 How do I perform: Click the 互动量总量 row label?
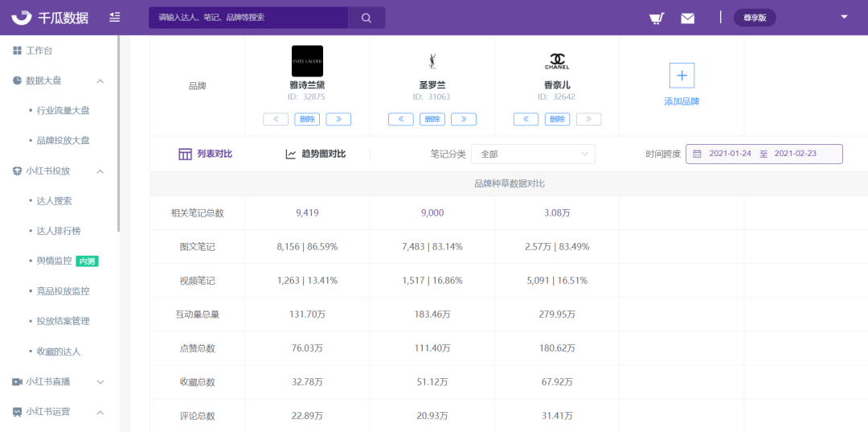pos(197,315)
